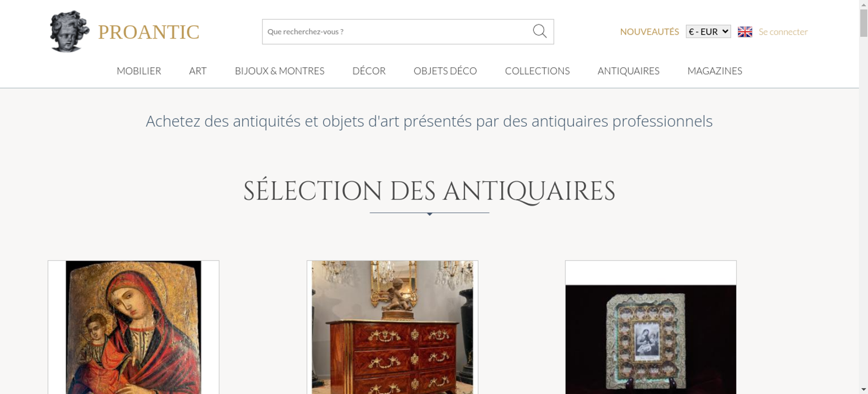Open the Magazines menu
This screenshot has width=868, height=394.
[715, 71]
